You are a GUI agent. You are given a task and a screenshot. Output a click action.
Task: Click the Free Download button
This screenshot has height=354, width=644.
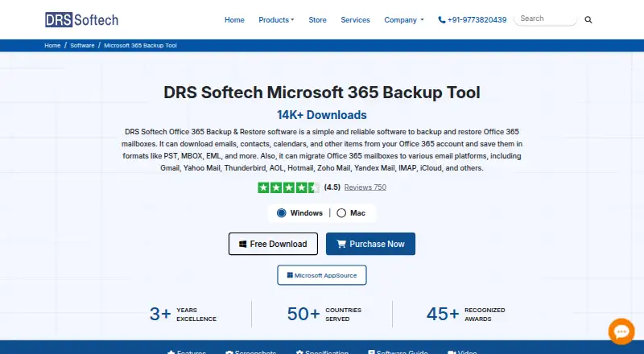pos(273,244)
